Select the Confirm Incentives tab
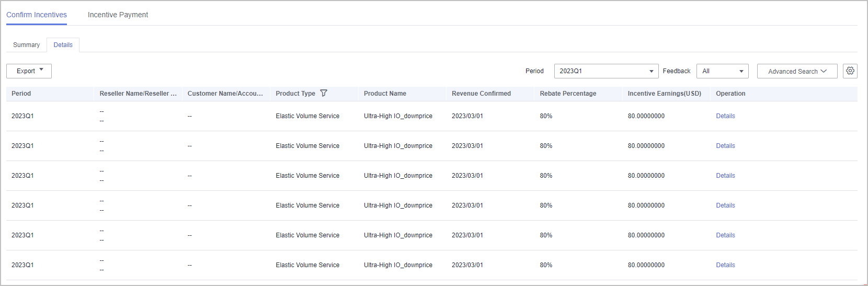 (x=37, y=15)
